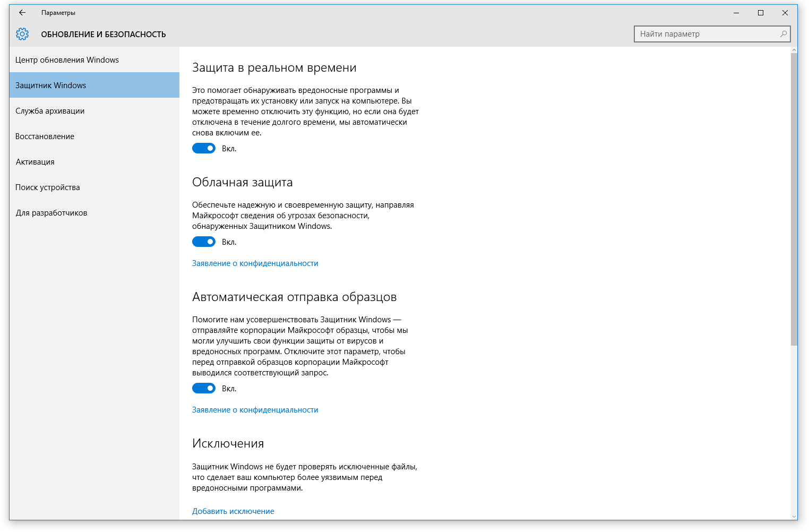Turn off real-time protection toggle

click(204, 148)
